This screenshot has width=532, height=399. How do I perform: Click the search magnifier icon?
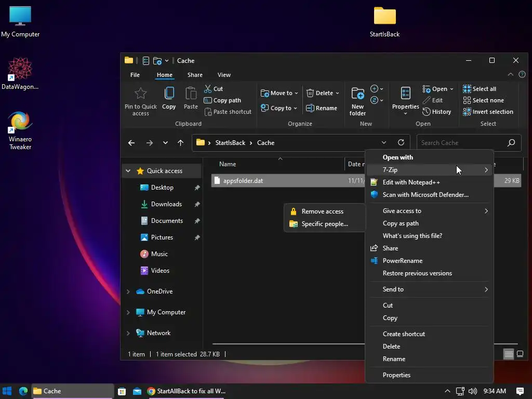[x=511, y=143]
